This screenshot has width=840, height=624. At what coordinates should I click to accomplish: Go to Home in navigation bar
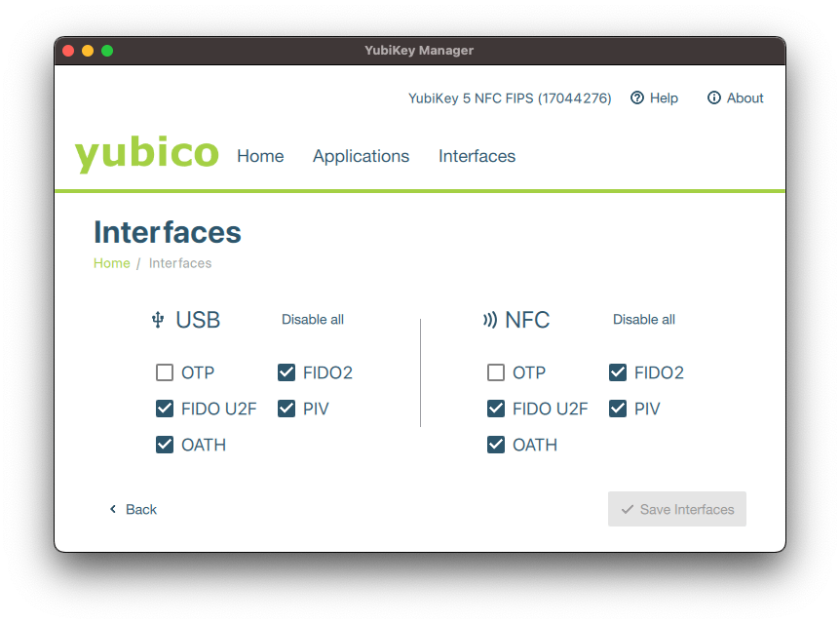260,156
